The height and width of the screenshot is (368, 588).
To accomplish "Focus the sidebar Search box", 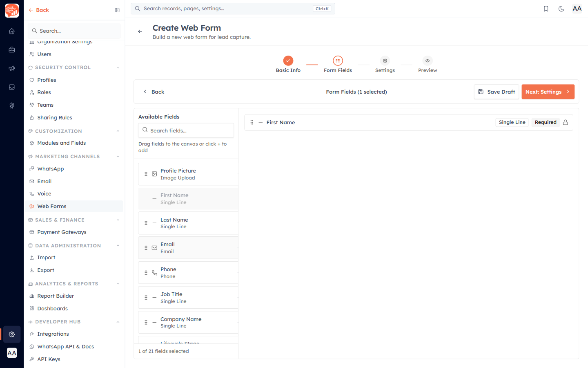I will pos(74,31).
